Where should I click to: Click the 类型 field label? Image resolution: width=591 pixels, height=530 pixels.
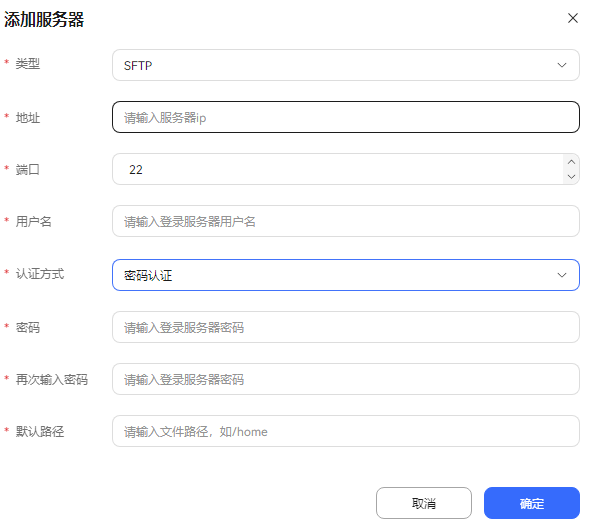(x=28, y=63)
